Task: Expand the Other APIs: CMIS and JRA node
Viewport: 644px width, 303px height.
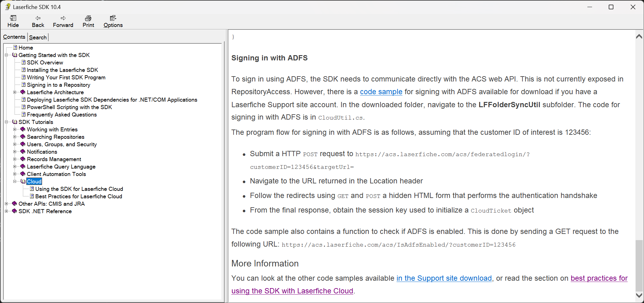Action: point(6,204)
